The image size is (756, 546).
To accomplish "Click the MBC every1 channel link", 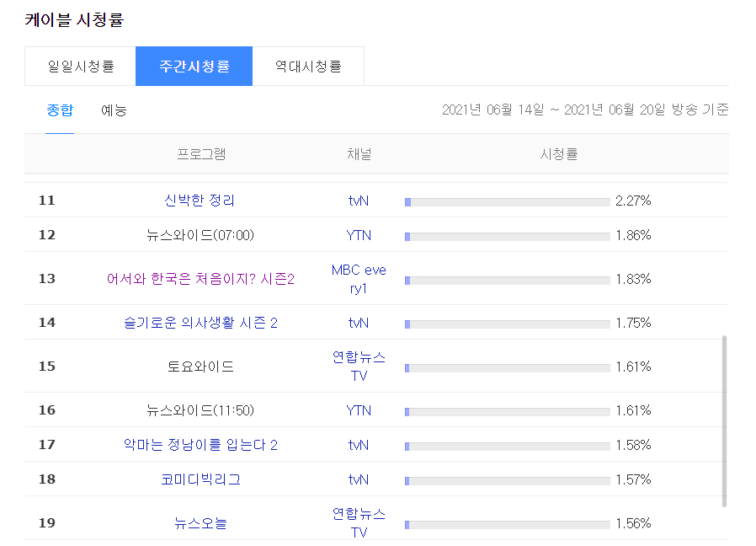I will [x=359, y=279].
